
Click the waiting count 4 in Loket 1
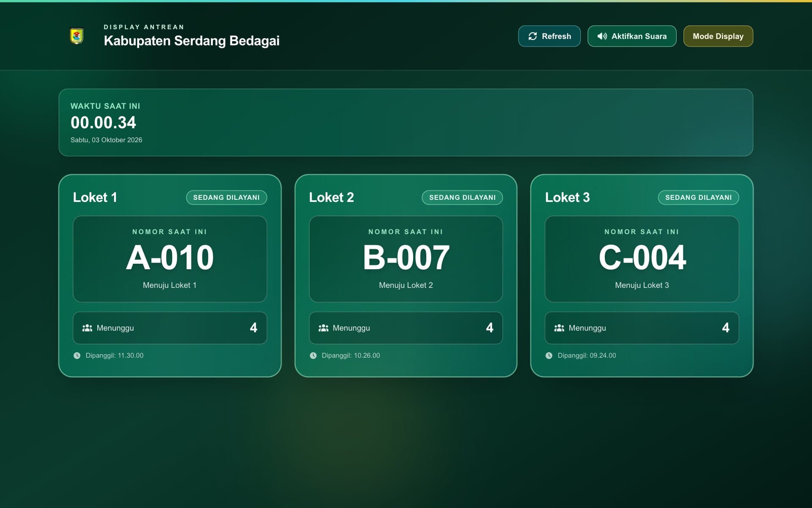(x=253, y=328)
